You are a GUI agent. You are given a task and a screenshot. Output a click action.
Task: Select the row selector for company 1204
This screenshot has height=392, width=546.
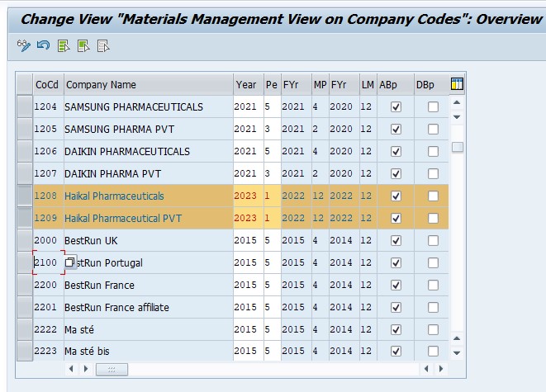[x=25, y=106]
